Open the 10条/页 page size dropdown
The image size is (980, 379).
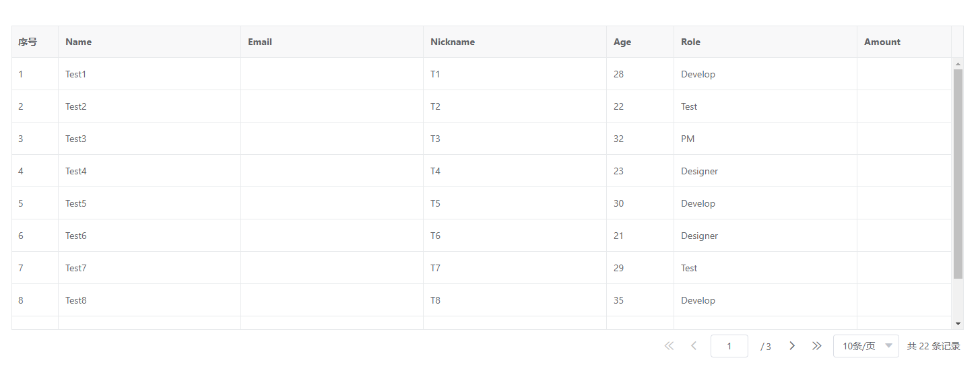(x=865, y=346)
